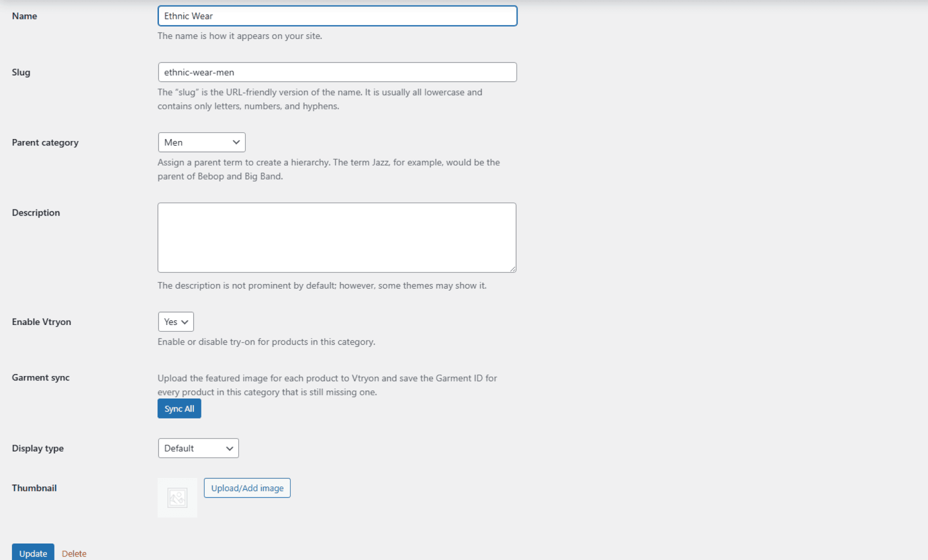Click the Slug label
Screen dimensions: 928x560
coord(21,72)
